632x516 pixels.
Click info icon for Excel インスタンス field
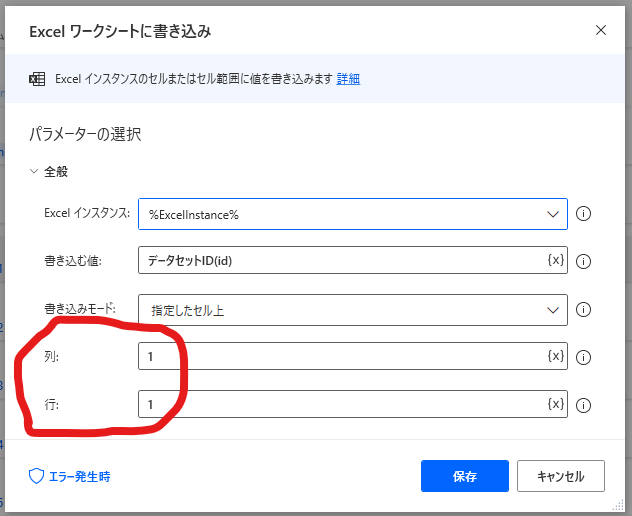click(583, 214)
